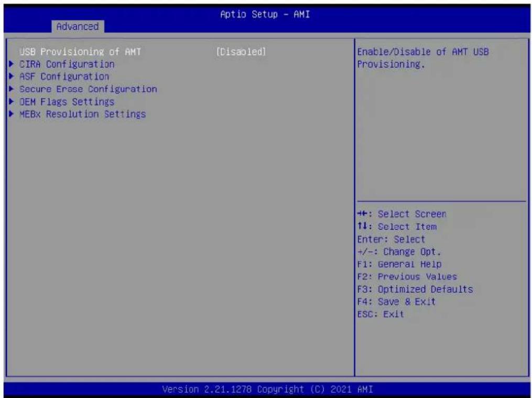Click the arrow beside OEM Flags Settings

(x=12, y=102)
